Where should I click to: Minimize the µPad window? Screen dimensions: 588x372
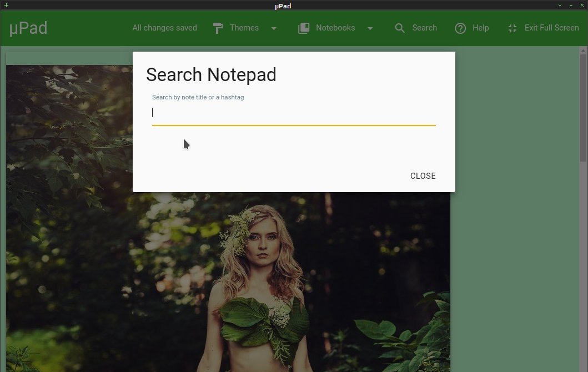pos(560,5)
